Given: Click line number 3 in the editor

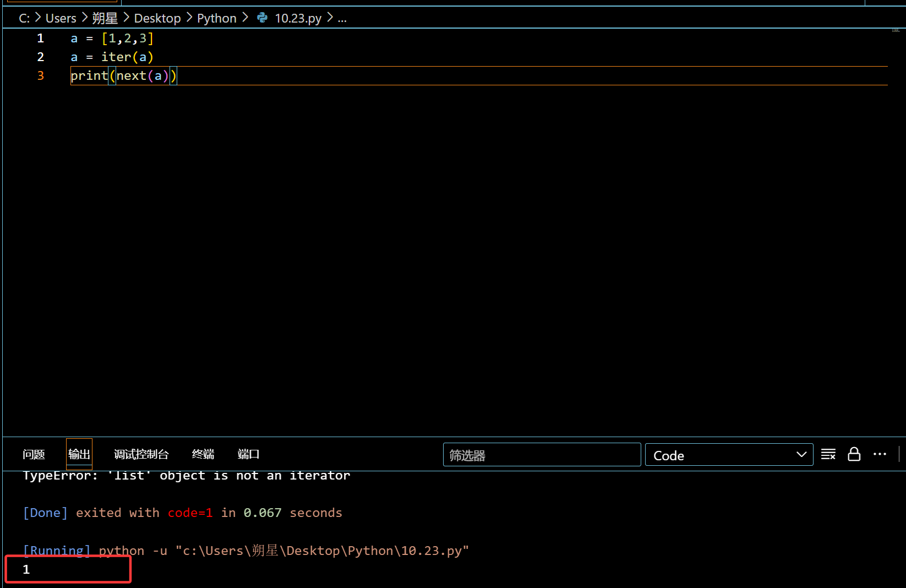Looking at the screenshot, I should tap(40, 75).
